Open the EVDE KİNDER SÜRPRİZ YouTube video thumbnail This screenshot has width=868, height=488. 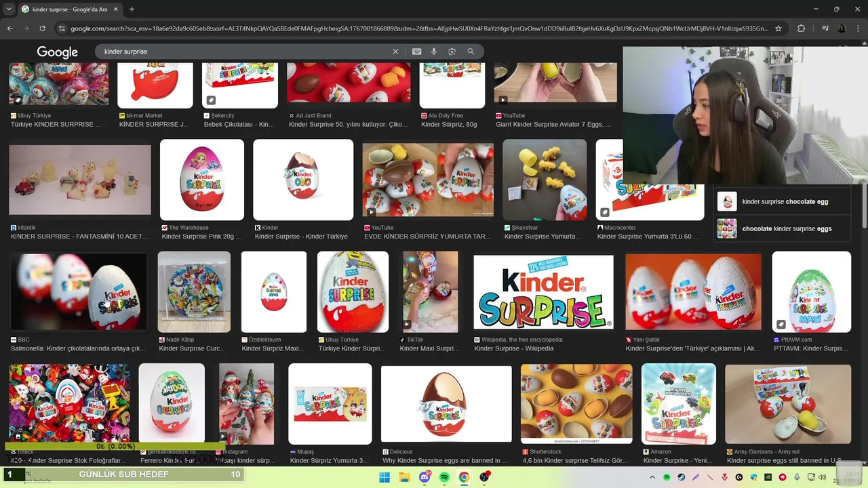(x=428, y=180)
